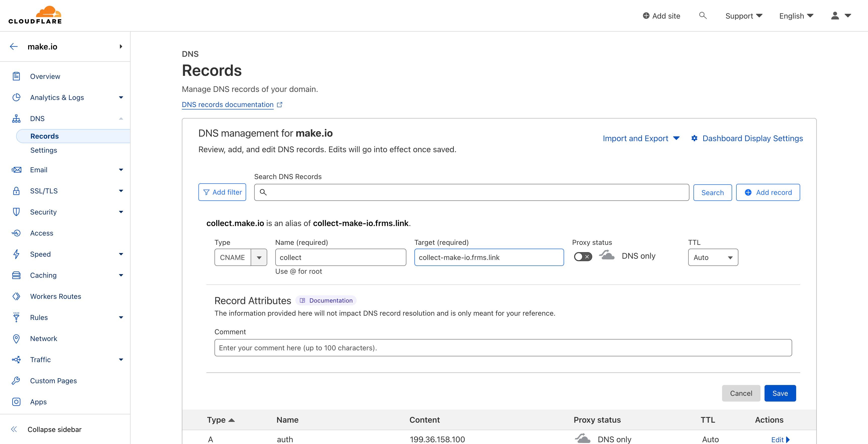Viewport: 868px width, 444px height.
Task: Open the Access menu item
Action: pyautogui.click(x=41, y=233)
